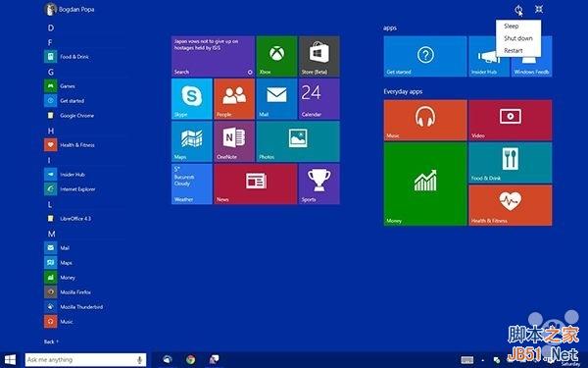Launch Internet Explorer from the app list

tap(70, 188)
